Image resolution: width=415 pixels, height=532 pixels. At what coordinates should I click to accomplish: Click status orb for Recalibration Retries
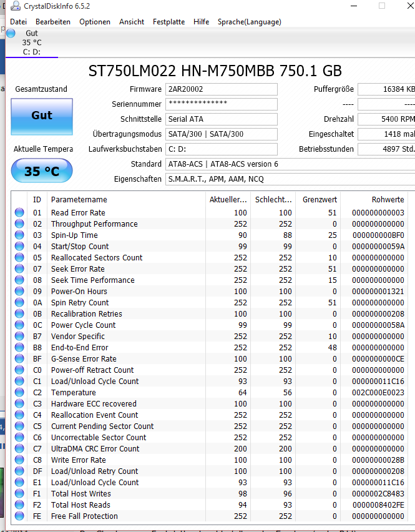pyautogui.click(x=19, y=314)
